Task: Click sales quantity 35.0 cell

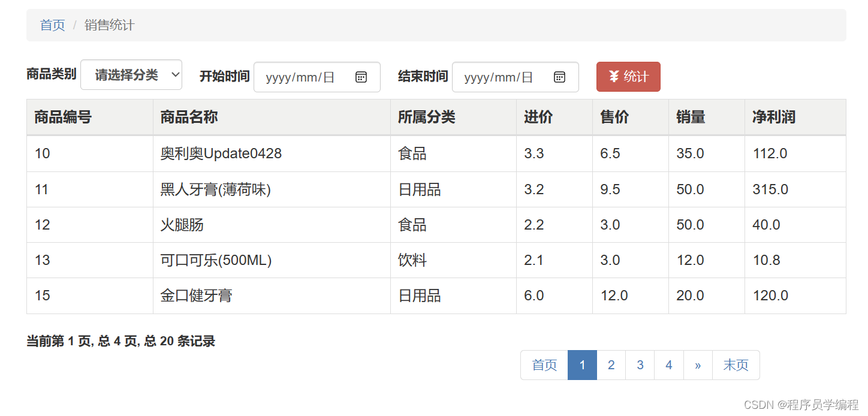Action: 707,153
